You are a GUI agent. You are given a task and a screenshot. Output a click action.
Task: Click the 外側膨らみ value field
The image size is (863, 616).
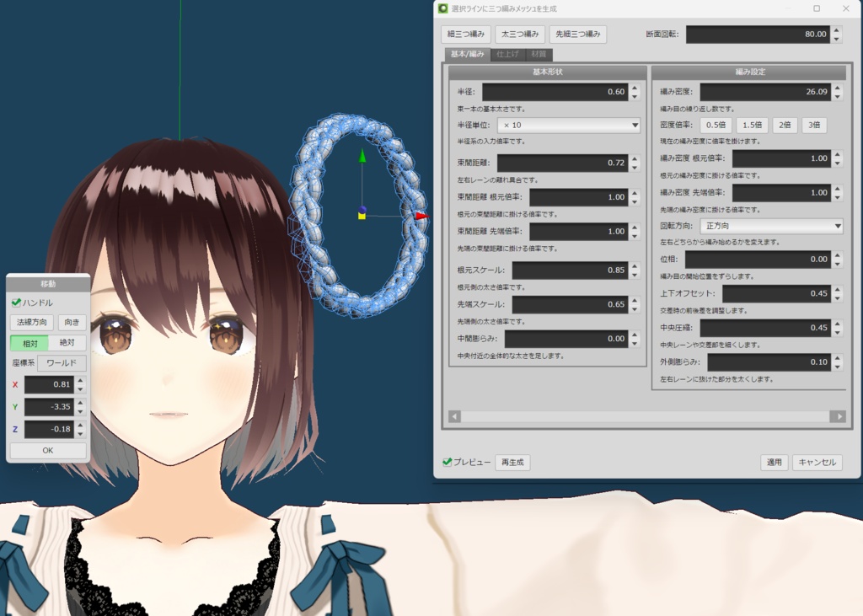pyautogui.click(x=769, y=362)
